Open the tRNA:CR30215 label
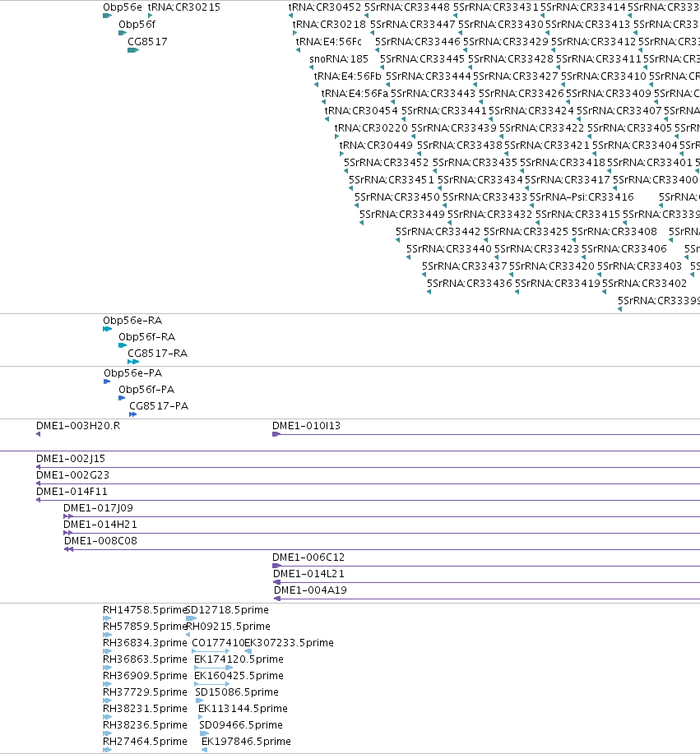Screen dimensions: 700x754 (x=184, y=7)
